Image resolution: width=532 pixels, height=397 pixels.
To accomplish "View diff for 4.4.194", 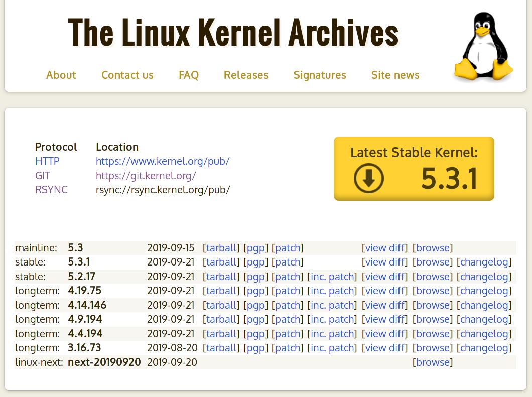I will point(385,334).
